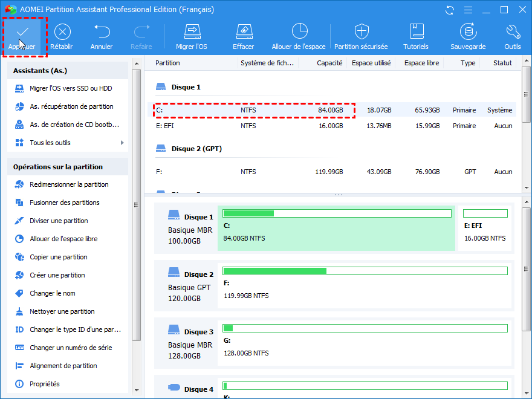
Task: Open the title bar menu dropdown icon
Action: (467, 10)
